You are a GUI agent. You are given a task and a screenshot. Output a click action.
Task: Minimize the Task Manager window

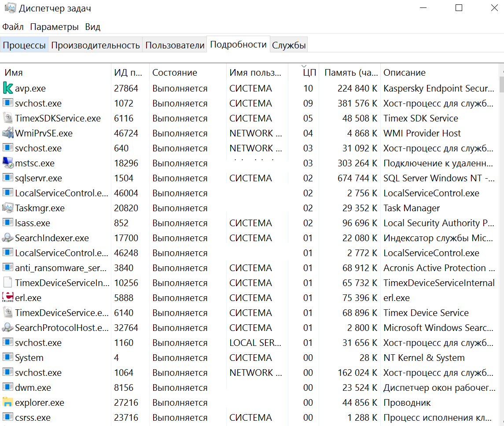click(x=423, y=8)
